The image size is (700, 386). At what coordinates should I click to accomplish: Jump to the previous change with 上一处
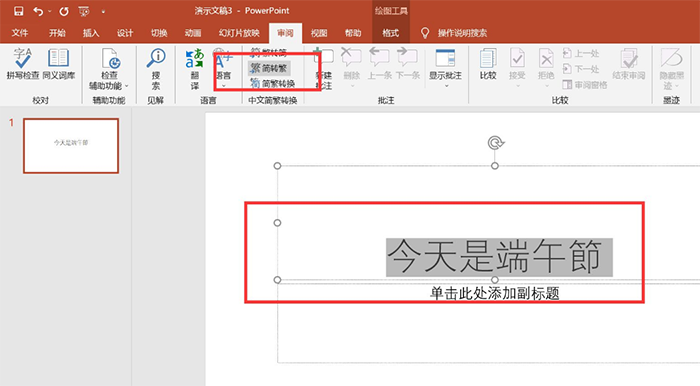point(581,54)
